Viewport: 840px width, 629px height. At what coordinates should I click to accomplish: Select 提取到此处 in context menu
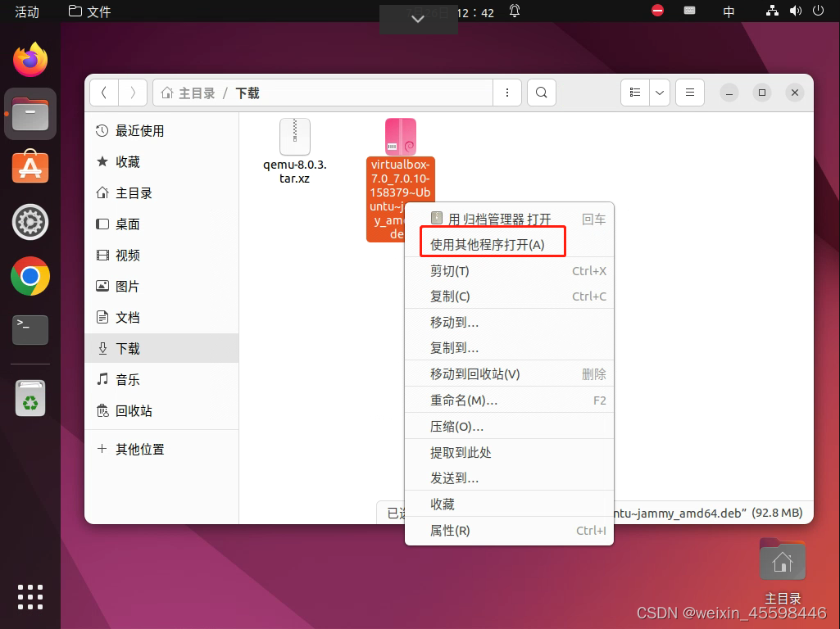(509, 452)
